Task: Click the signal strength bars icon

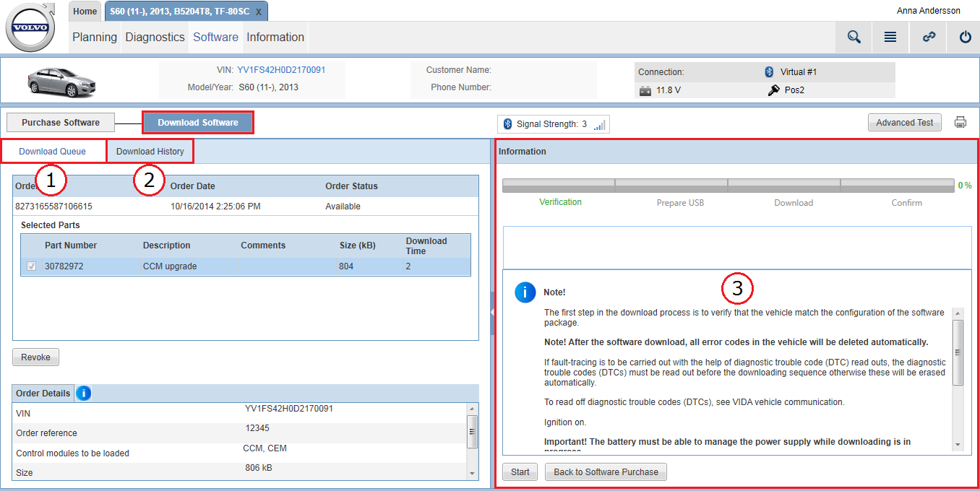Action: pyautogui.click(x=599, y=125)
